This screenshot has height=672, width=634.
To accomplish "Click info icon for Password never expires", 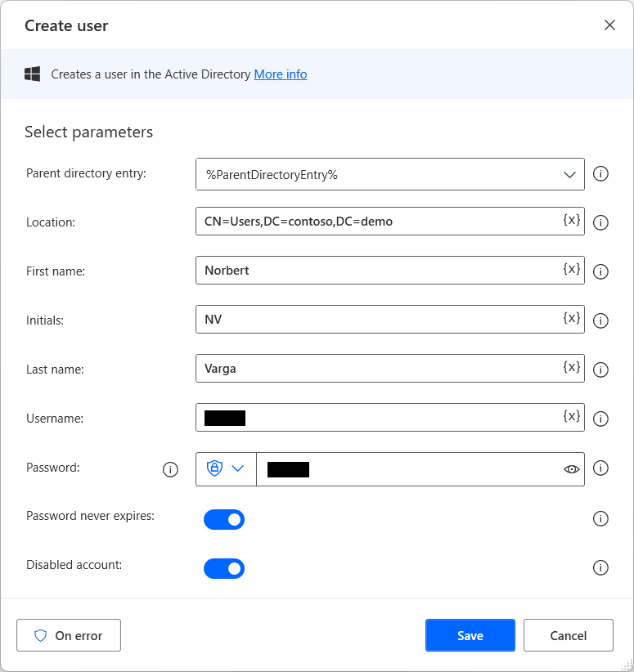I will point(600,518).
